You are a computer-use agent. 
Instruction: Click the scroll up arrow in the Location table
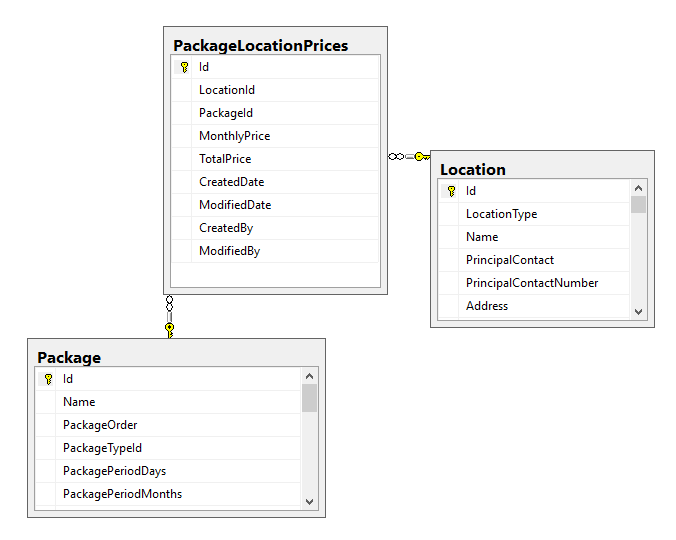(638, 188)
